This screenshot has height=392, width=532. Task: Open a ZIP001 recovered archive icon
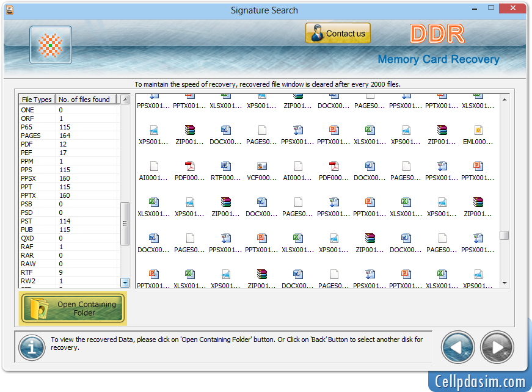click(x=189, y=130)
